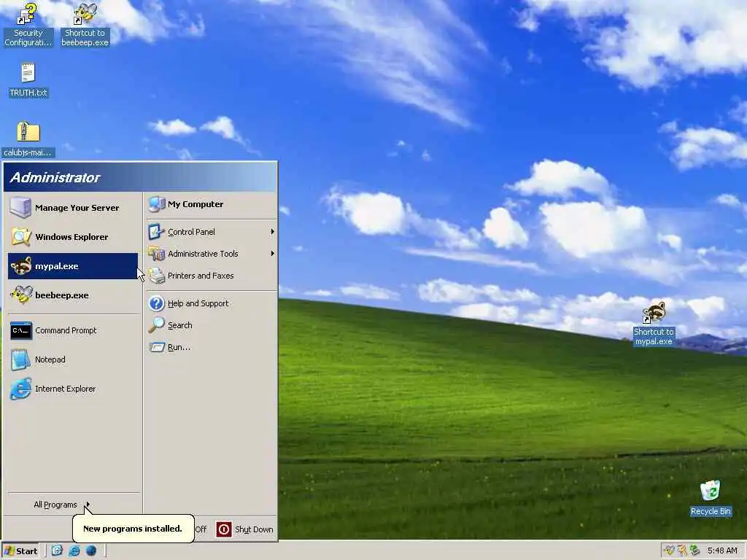Image resolution: width=747 pixels, height=560 pixels.
Task: Select Shortcut to mypal.exe desktop icon
Action: [x=654, y=323]
